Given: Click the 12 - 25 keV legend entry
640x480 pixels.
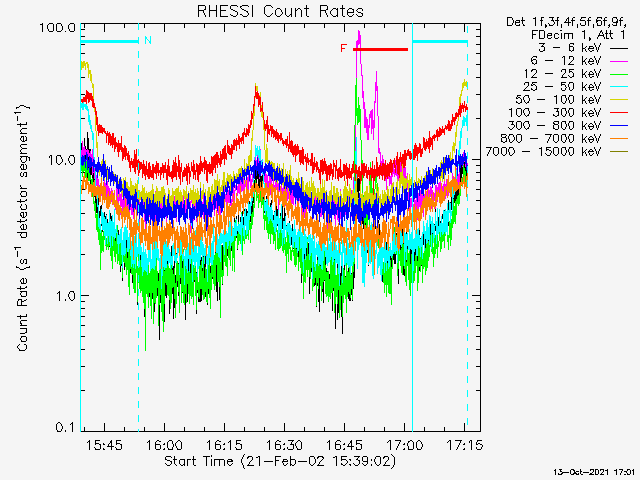Looking at the screenshot, I should 576,74.
